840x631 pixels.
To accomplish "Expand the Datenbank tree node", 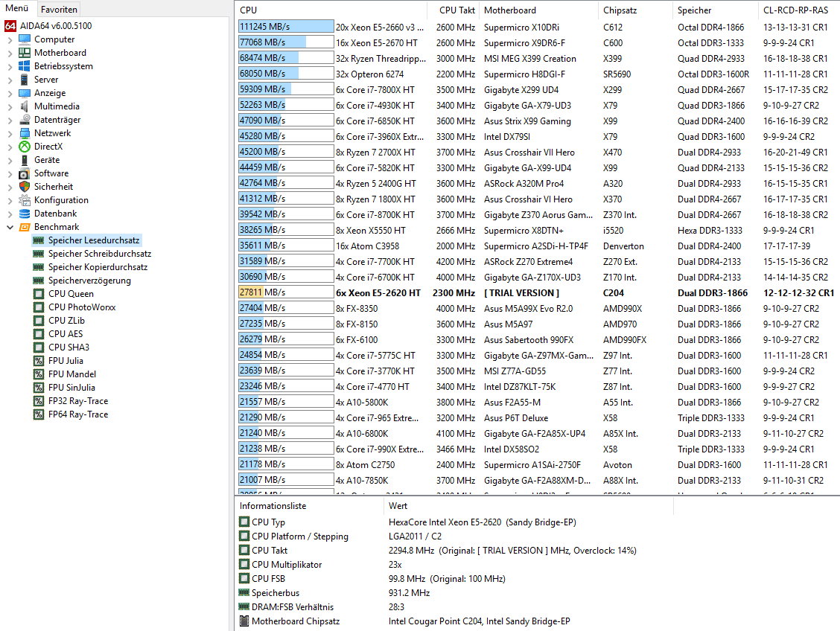I will click(10, 214).
